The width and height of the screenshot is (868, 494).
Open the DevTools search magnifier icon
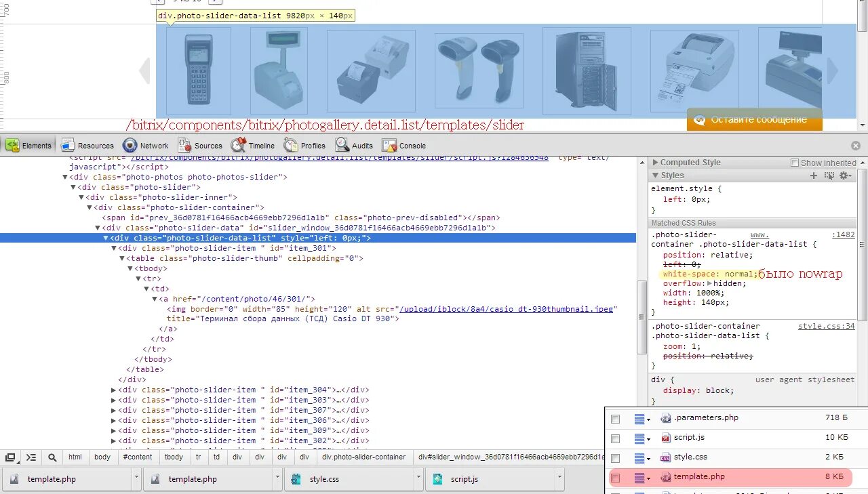coord(52,457)
